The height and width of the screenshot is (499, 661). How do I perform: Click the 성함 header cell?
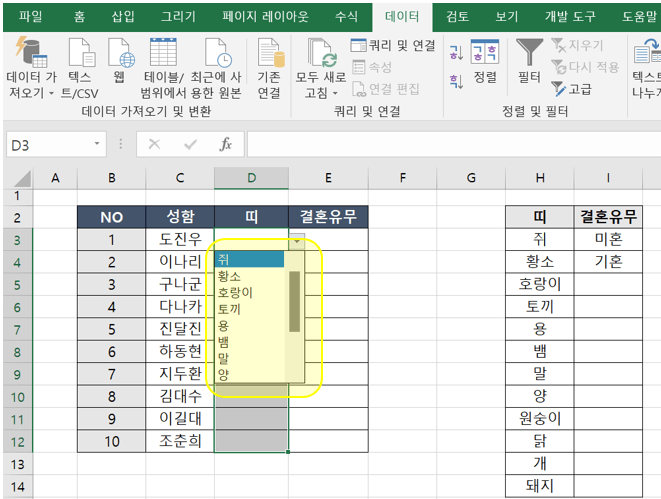[180, 217]
